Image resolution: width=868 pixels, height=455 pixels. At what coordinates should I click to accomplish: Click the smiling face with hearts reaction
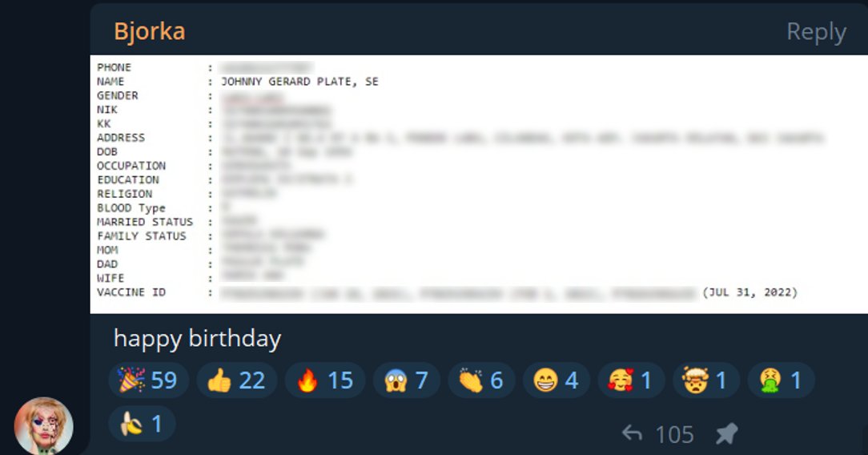(x=631, y=381)
